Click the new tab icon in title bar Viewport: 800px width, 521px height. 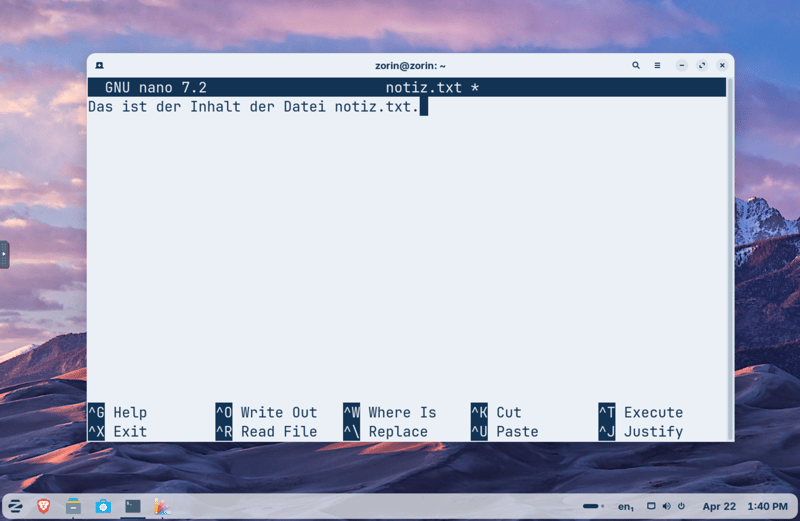(100, 65)
